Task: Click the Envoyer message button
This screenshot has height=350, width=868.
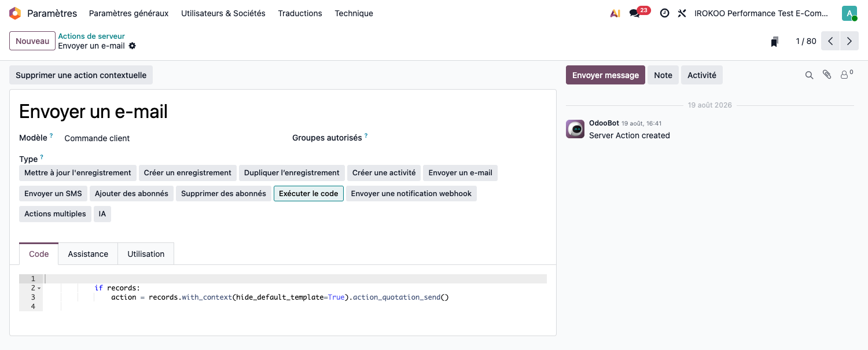Action: pyautogui.click(x=605, y=75)
